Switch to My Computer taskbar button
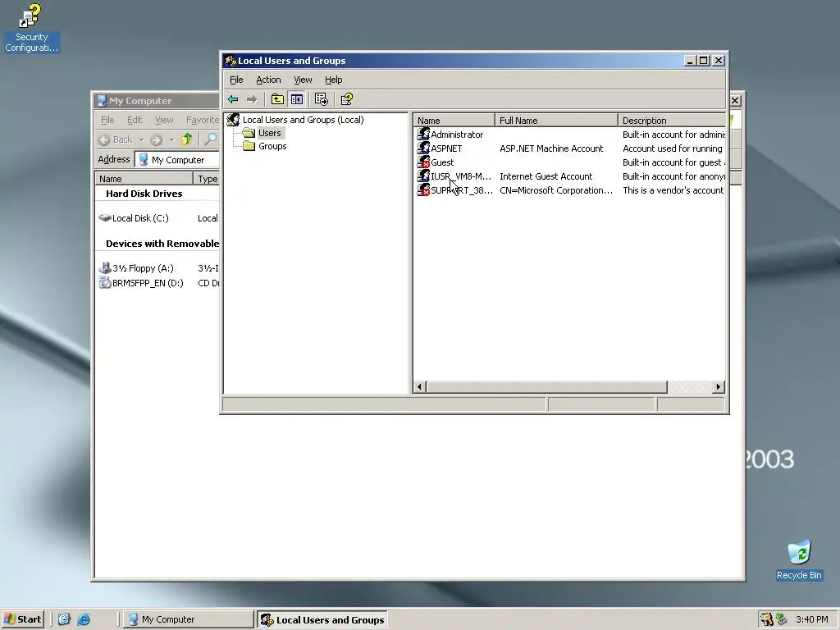 pos(188,619)
